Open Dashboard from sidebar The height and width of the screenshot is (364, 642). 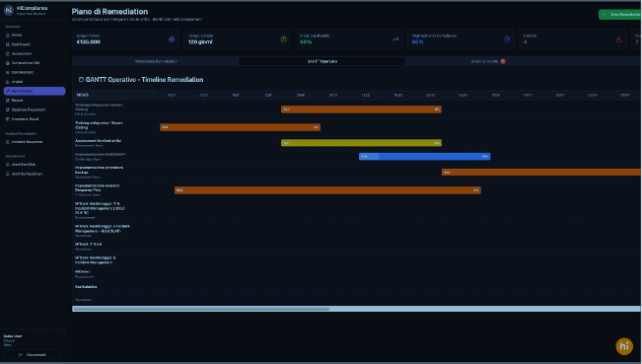click(34, 44)
